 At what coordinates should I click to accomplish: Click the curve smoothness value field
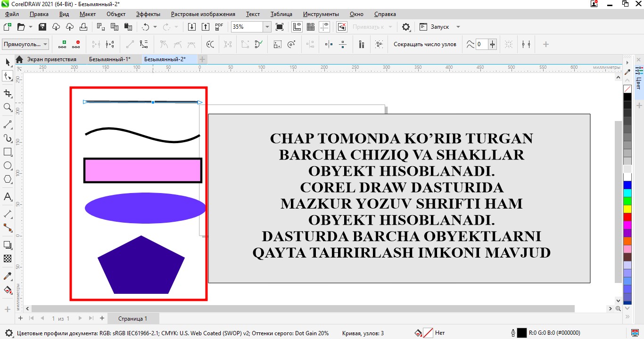(481, 44)
